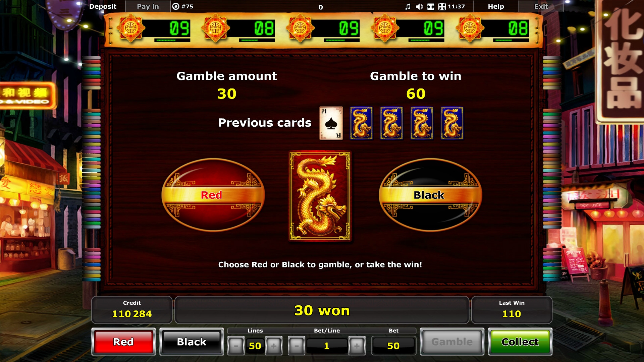The height and width of the screenshot is (362, 644).
Task: Click the last face-down dragon card
Action: 452,123
